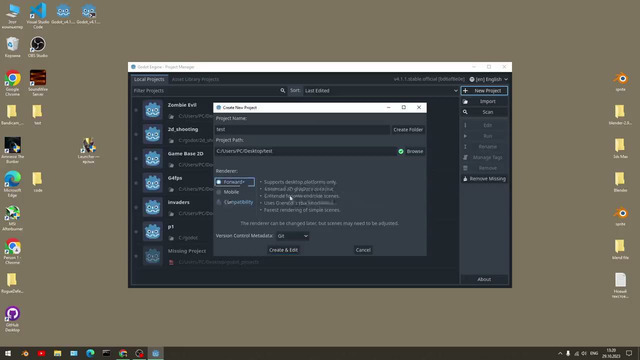This screenshot has height=360, width=640.
Task: Click the Create Folder button
Action: pos(408,129)
